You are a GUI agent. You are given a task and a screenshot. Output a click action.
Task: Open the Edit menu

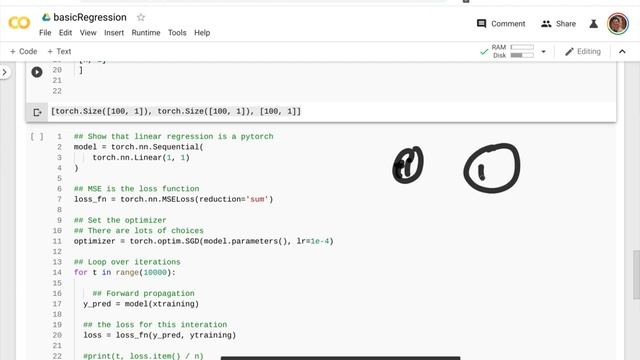[x=65, y=33]
